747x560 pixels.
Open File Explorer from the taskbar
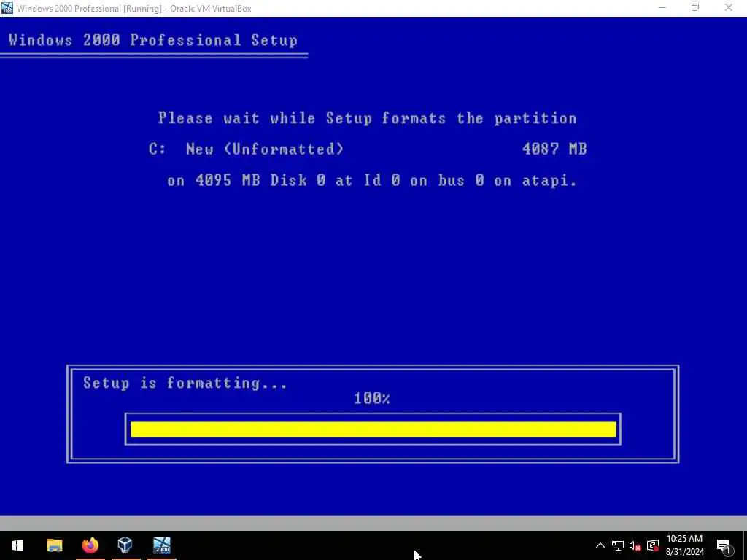point(54,545)
